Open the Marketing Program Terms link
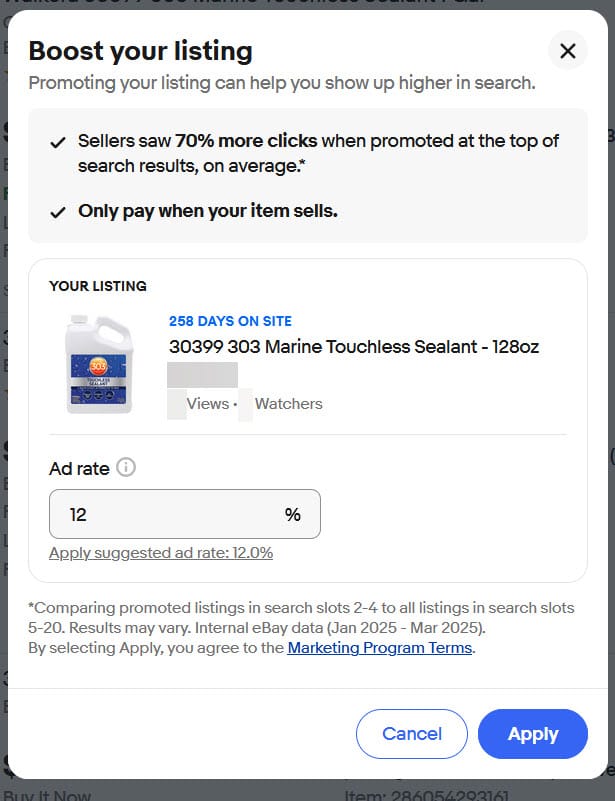Viewport: 615px width, 801px height. (380, 648)
